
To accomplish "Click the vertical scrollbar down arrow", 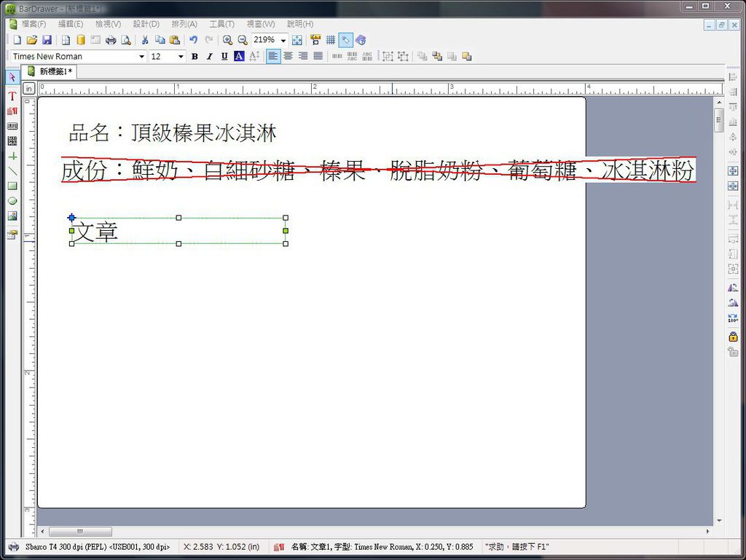I will pos(719,521).
